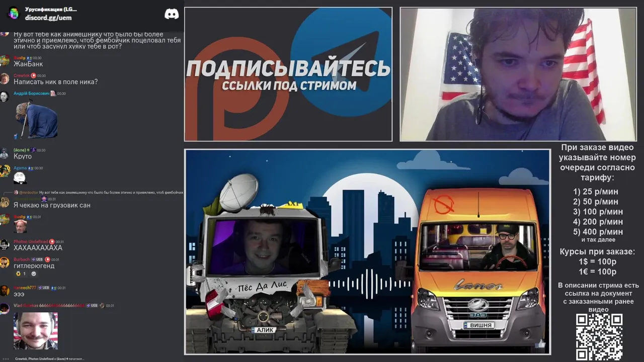Click the username Андрій Борисович

pos(31,93)
